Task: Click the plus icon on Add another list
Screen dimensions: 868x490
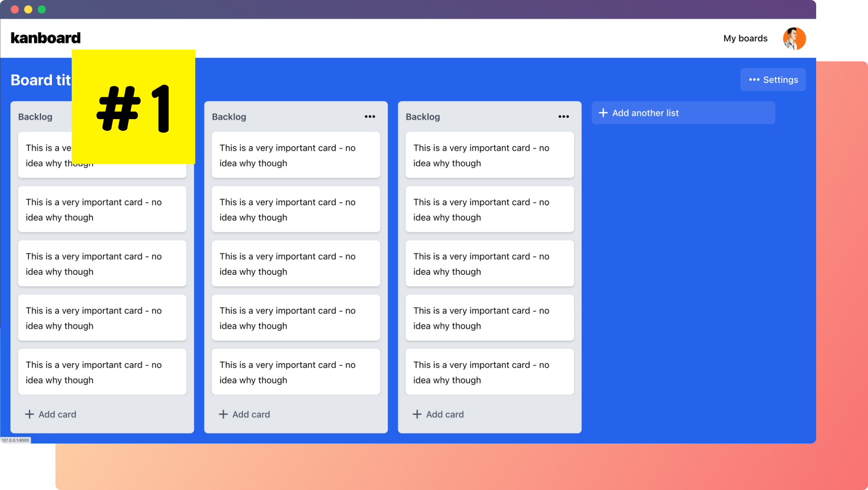Action: tap(603, 113)
